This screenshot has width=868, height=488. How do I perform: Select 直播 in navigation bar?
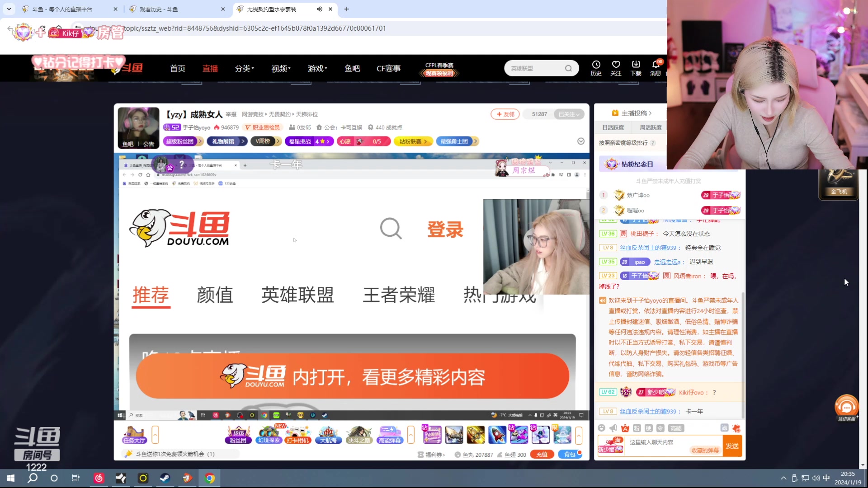point(210,68)
